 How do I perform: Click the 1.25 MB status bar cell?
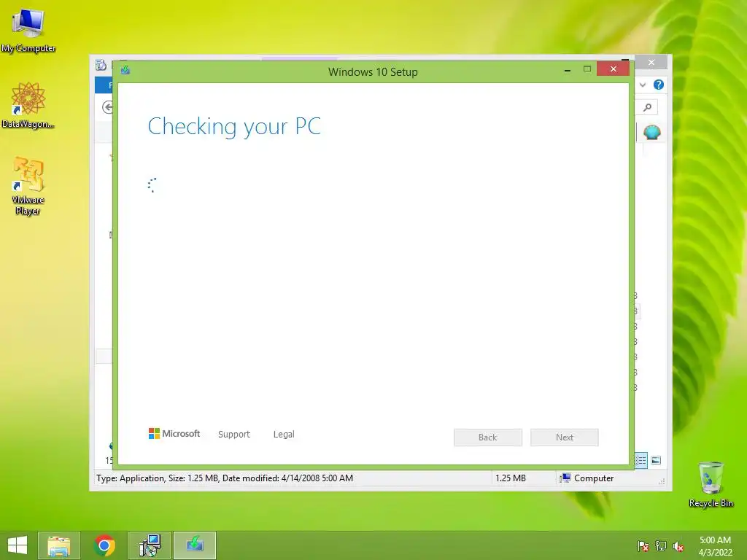point(511,478)
